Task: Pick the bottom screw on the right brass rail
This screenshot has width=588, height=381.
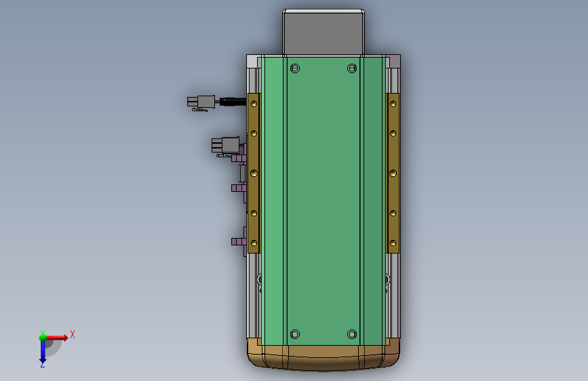Action: click(x=393, y=243)
